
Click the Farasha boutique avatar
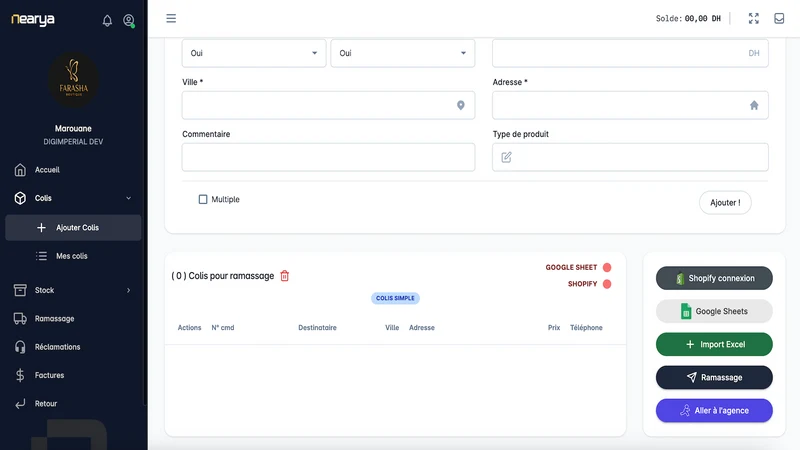[x=73, y=80]
